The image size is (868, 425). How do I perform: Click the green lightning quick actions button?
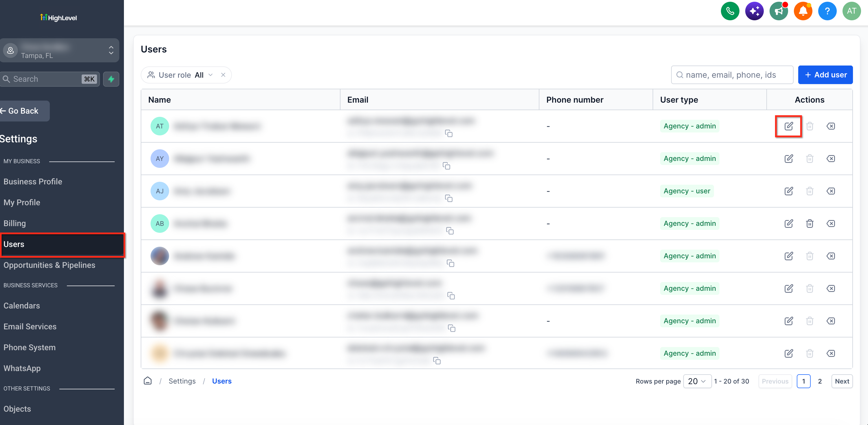coord(111,79)
